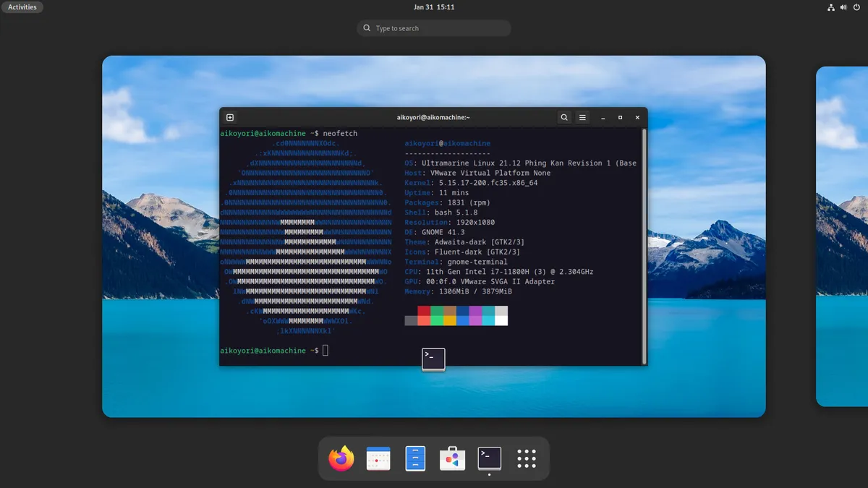
Task: Launch the Calendar app from the dock
Action: 378,458
